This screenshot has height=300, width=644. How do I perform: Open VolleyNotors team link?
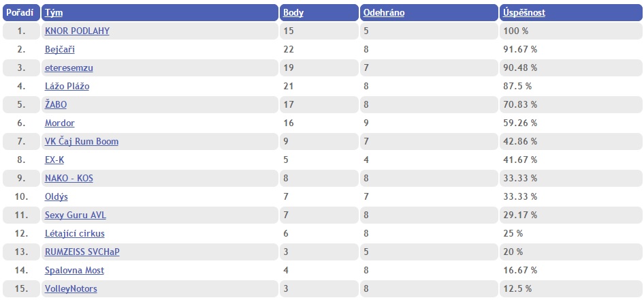pos(71,288)
